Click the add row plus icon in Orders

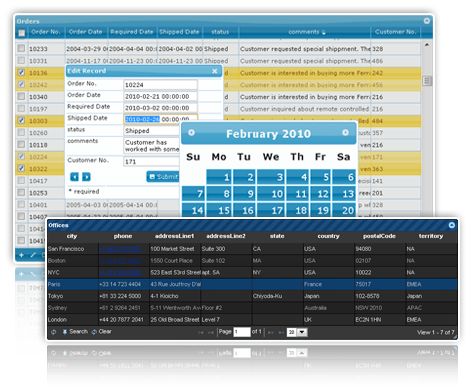pos(21,255)
